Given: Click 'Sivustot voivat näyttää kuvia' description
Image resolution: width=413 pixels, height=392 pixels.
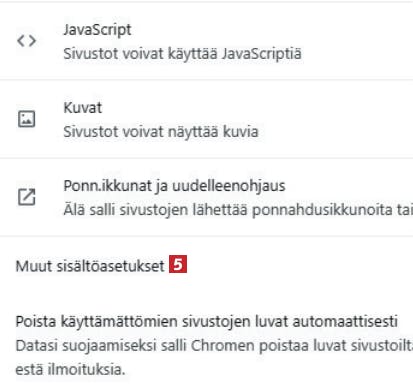Looking at the screenshot, I should pyautogui.click(x=161, y=132).
